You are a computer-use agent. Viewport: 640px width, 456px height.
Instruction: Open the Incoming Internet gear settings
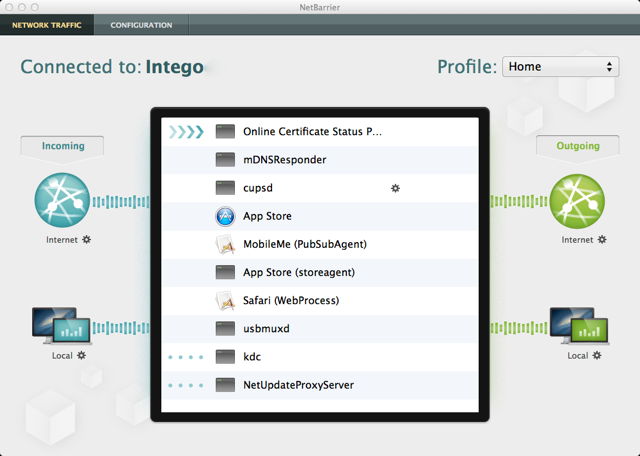87,240
